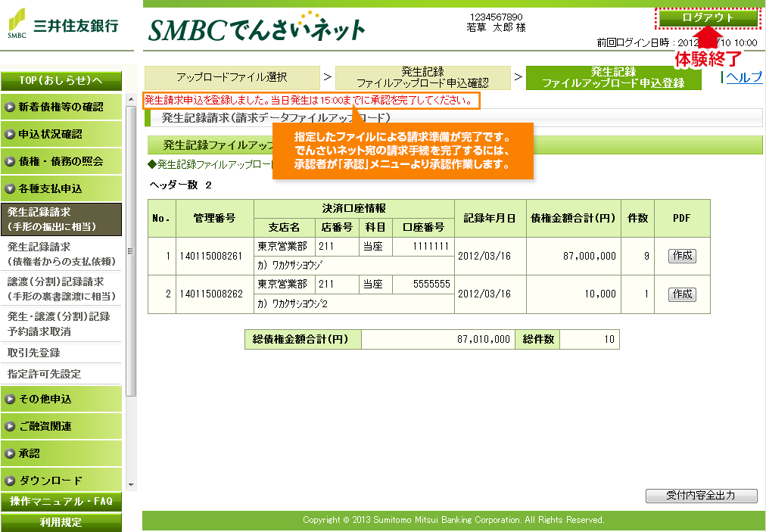This screenshot has height=532, width=766.
Task: Expand 新着債権等の確認 menu
Action: 61,107
